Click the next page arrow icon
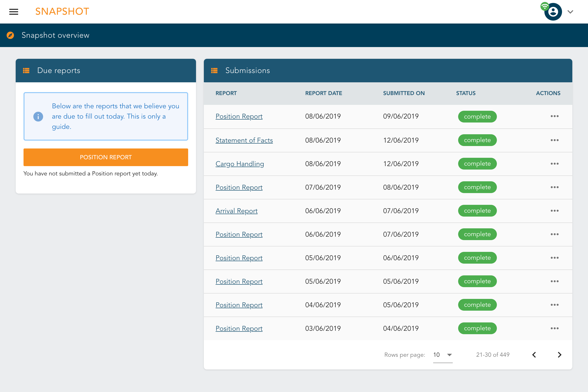 point(560,354)
